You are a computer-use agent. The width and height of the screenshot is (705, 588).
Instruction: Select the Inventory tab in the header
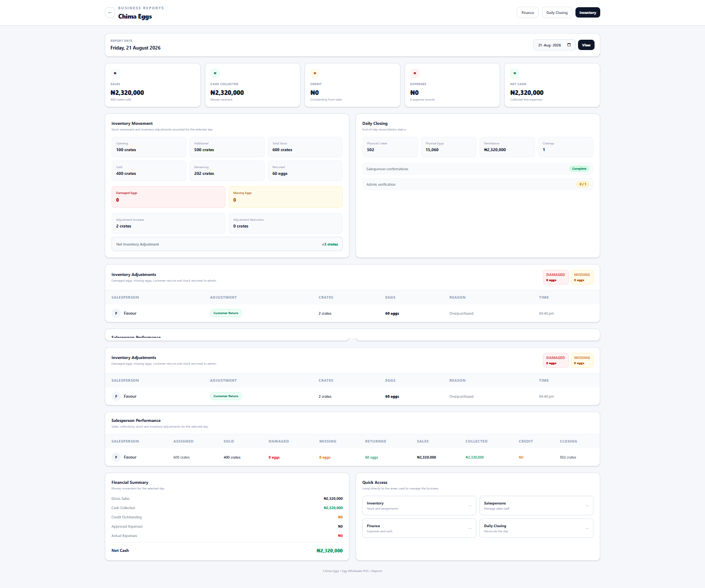pos(587,12)
